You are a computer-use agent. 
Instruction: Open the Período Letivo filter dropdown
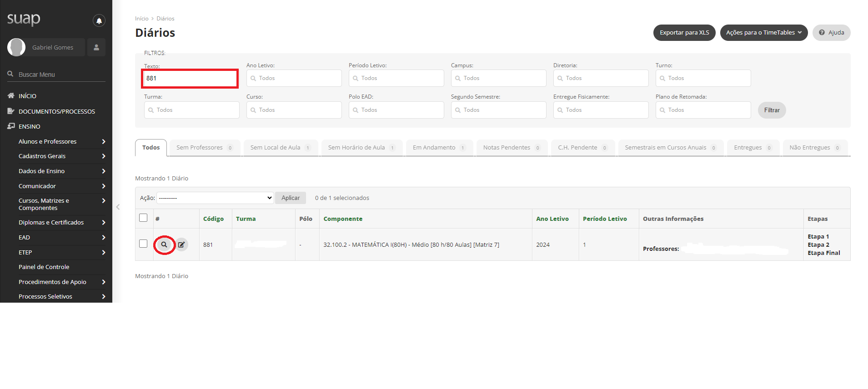coord(396,78)
